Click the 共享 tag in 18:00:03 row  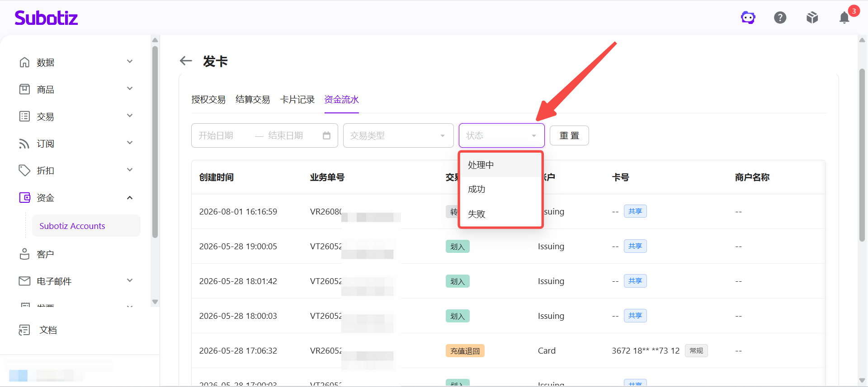635,316
